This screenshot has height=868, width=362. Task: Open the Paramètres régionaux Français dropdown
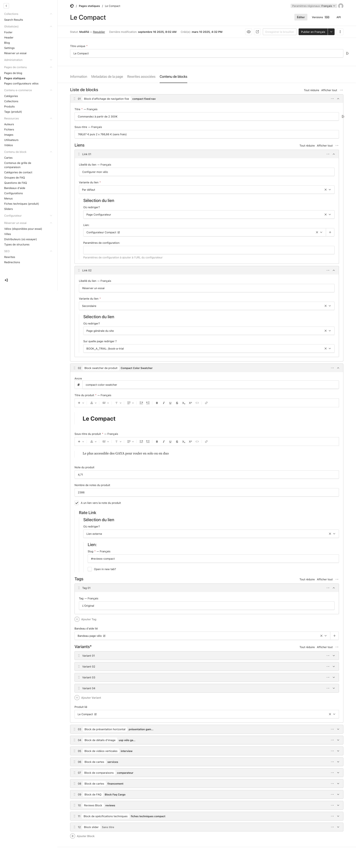pos(313,6)
